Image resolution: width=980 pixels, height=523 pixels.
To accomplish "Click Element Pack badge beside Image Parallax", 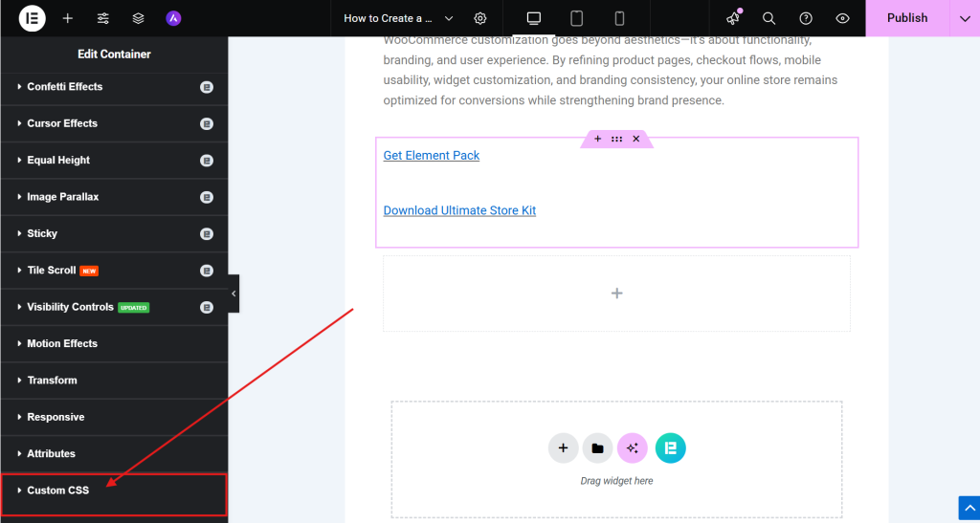I will [x=207, y=197].
